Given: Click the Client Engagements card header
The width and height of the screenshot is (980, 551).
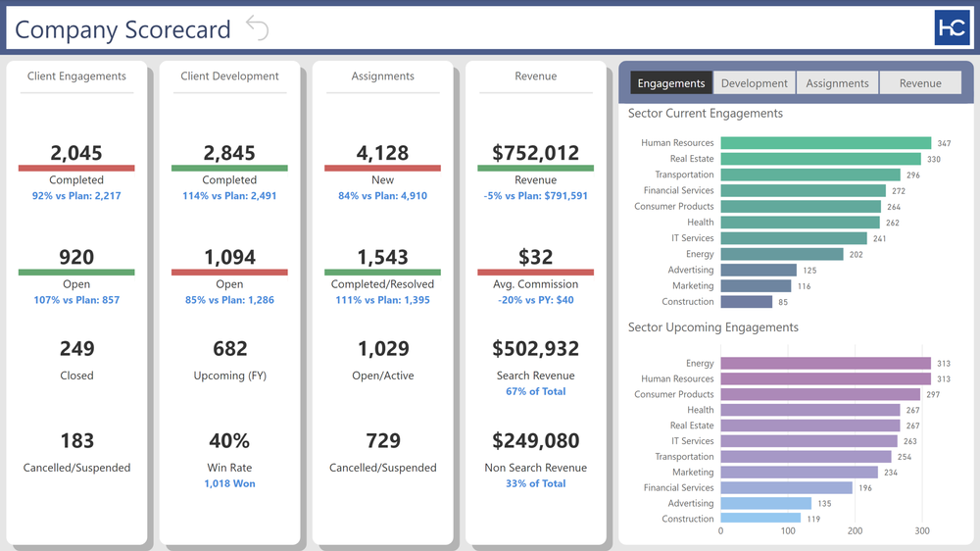Looking at the screenshot, I should [x=76, y=75].
